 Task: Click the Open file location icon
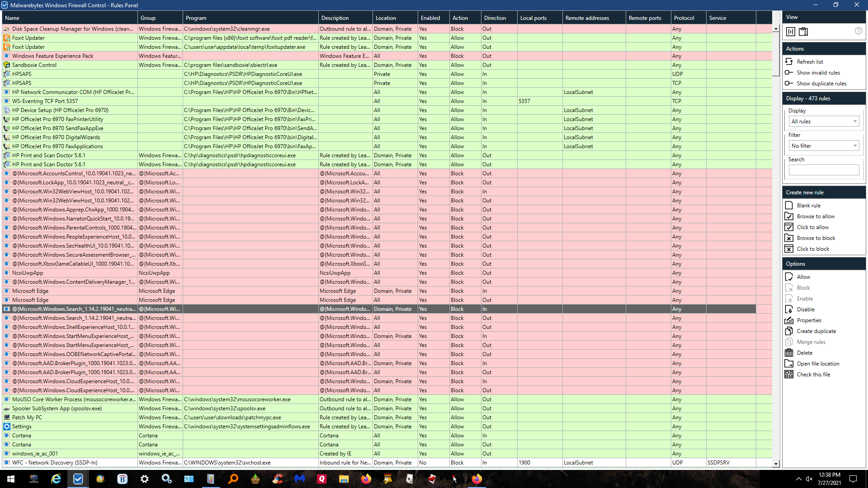coord(789,364)
